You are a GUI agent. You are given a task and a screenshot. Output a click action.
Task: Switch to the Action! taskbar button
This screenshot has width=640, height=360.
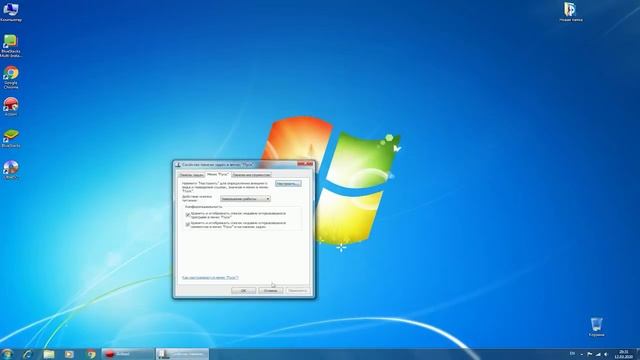127,354
